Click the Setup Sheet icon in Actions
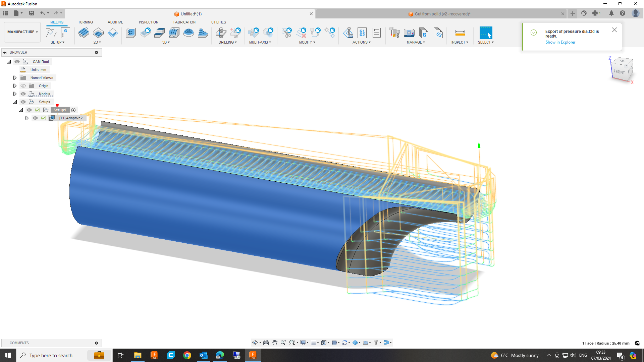The height and width of the screenshot is (362, 644). [377, 33]
